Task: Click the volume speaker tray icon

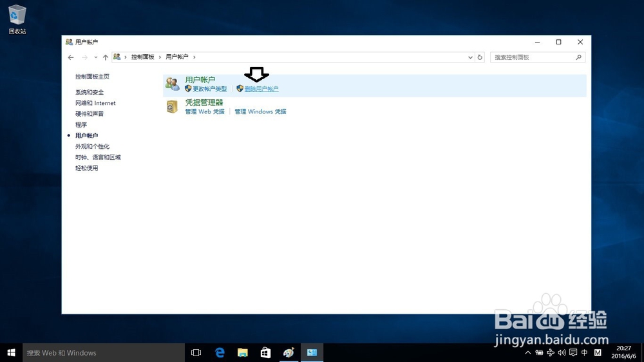Action: coord(562,352)
